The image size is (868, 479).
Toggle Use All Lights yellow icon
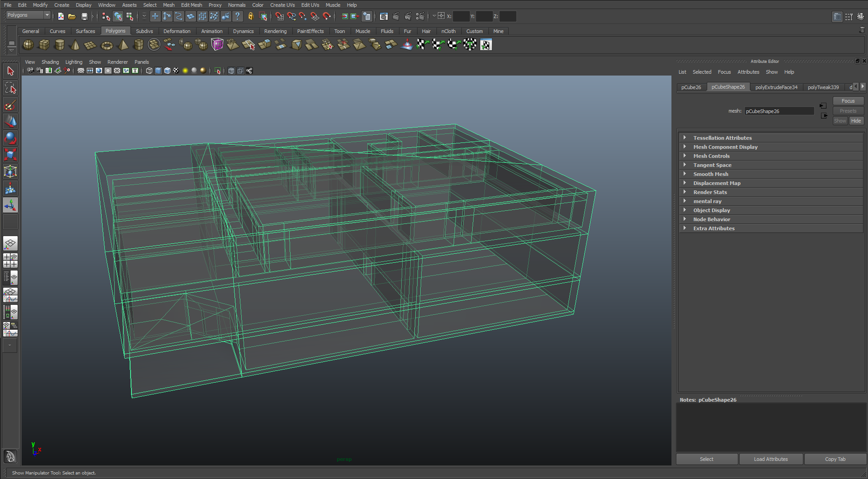pyautogui.click(x=185, y=71)
